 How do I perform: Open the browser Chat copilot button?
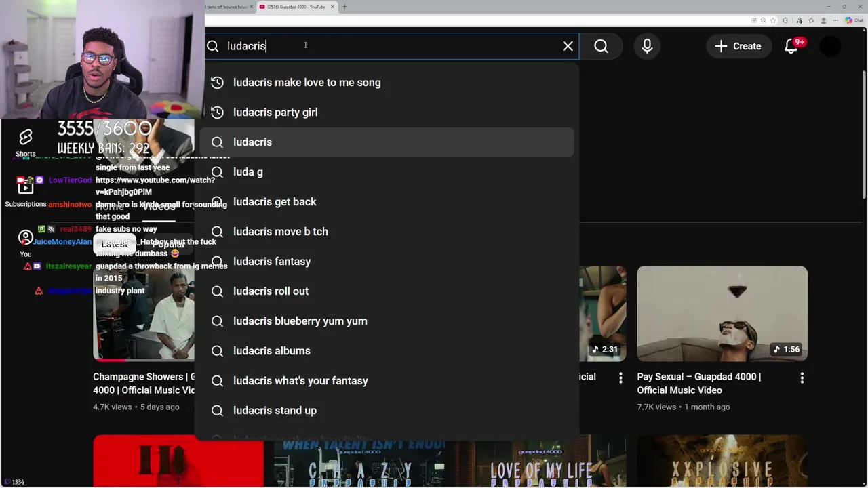pos(853,20)
